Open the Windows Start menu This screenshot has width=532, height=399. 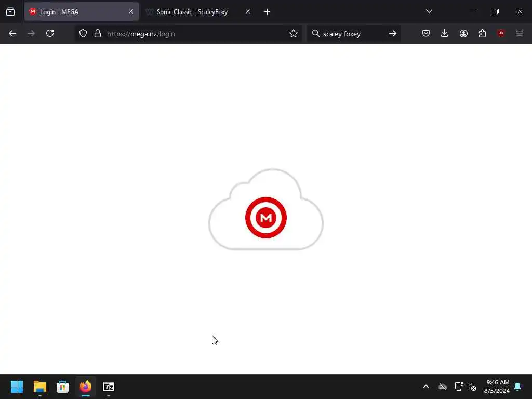[x=17, y=387]
